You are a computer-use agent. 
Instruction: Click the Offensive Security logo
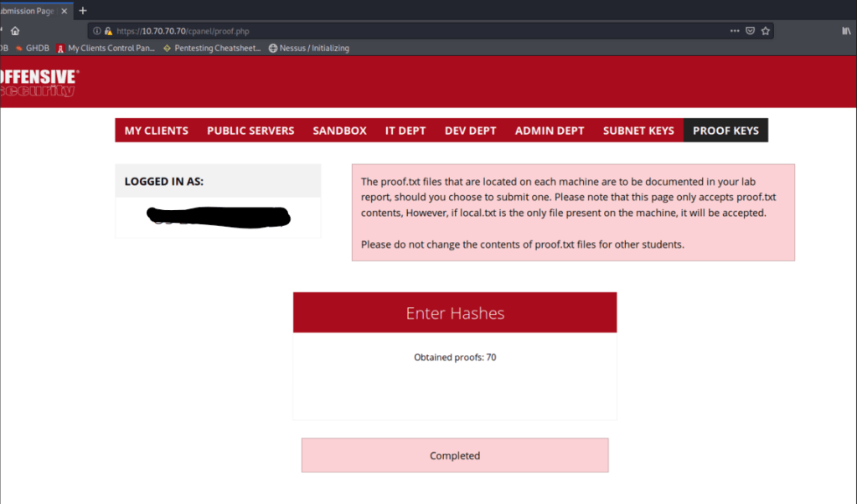(39, 83)
